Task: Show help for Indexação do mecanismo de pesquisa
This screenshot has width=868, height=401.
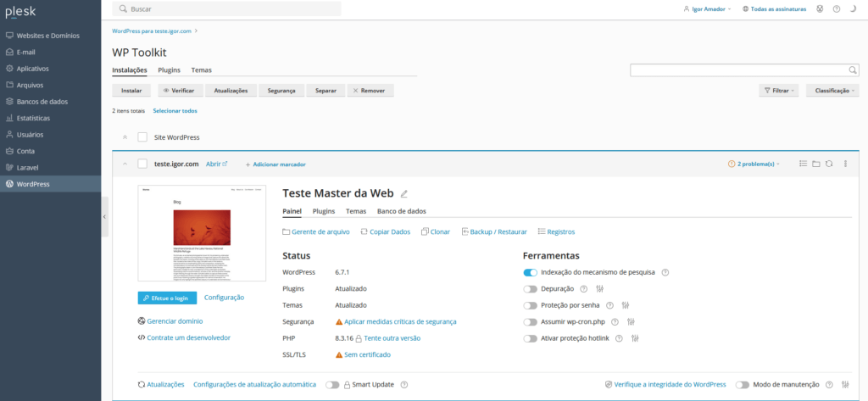Action: click(x=665, y=272)
